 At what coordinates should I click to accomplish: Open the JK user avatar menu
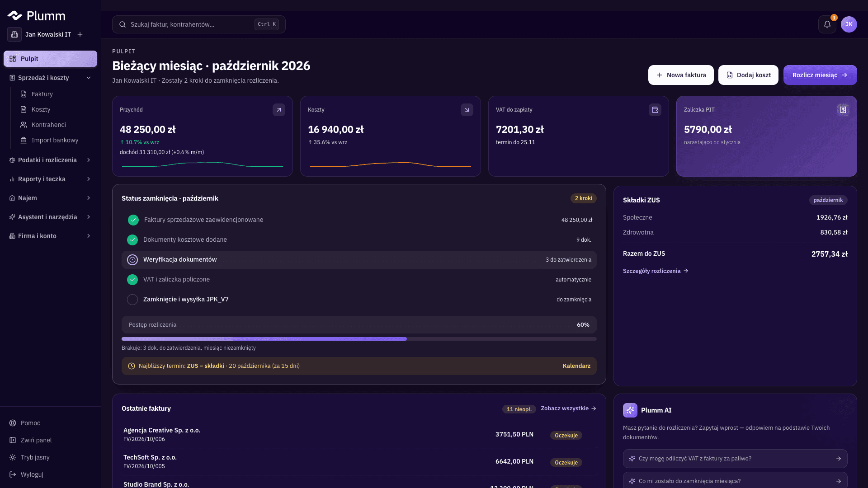849,24
